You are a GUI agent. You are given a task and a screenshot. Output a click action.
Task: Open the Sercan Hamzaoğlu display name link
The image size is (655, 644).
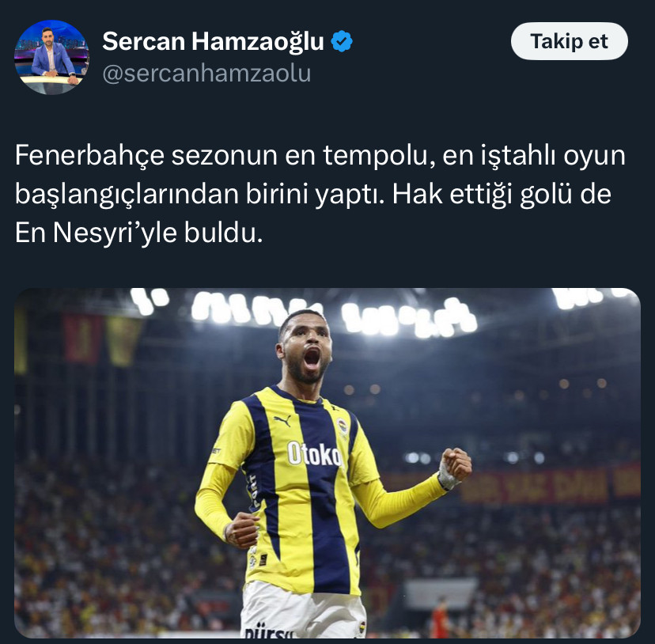(213, 41)
